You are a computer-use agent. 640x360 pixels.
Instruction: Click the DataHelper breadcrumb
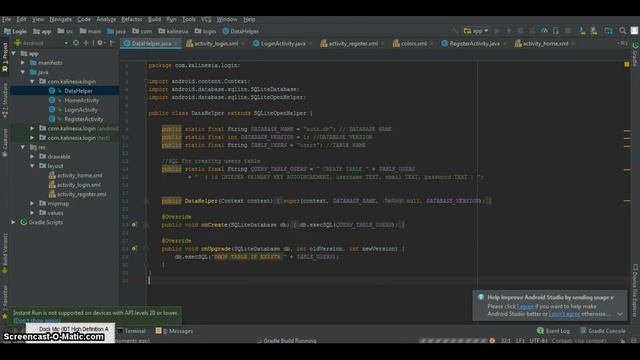[241, 31]
